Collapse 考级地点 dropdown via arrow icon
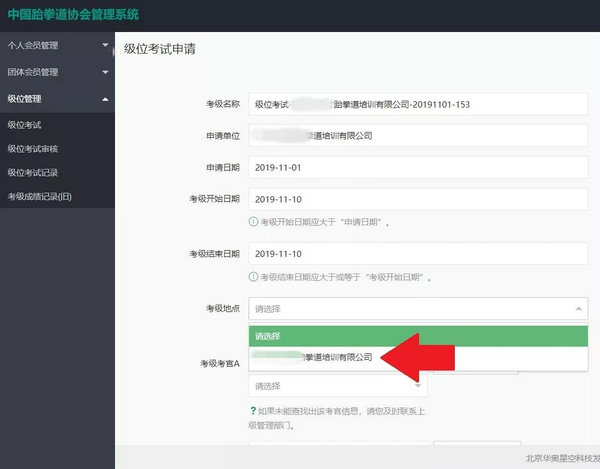600x469 pixels. [579, 309]
